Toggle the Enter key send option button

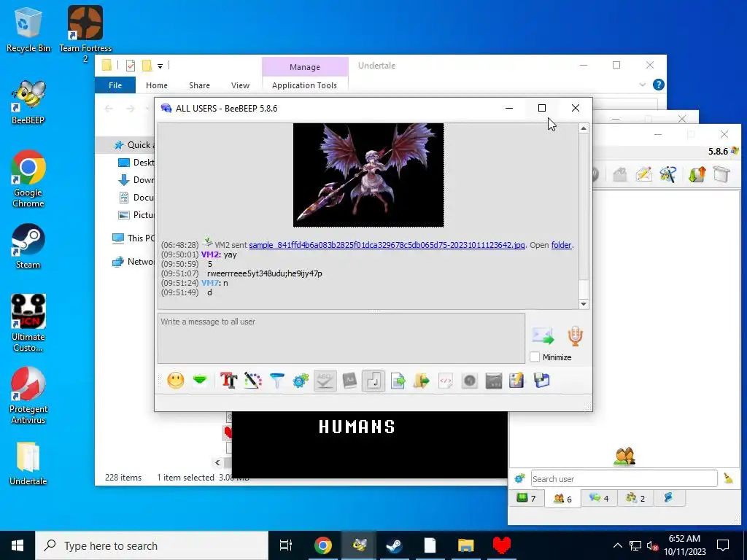coord(373,381)
